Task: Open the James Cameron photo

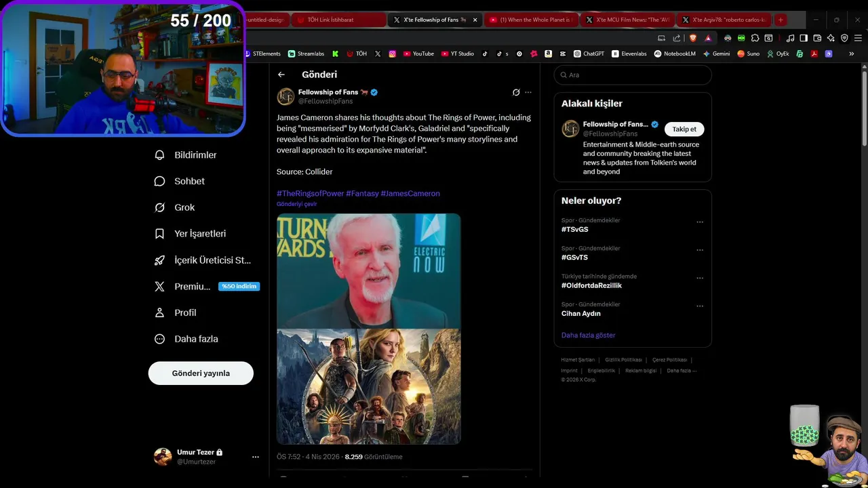Action: [369, 271]
